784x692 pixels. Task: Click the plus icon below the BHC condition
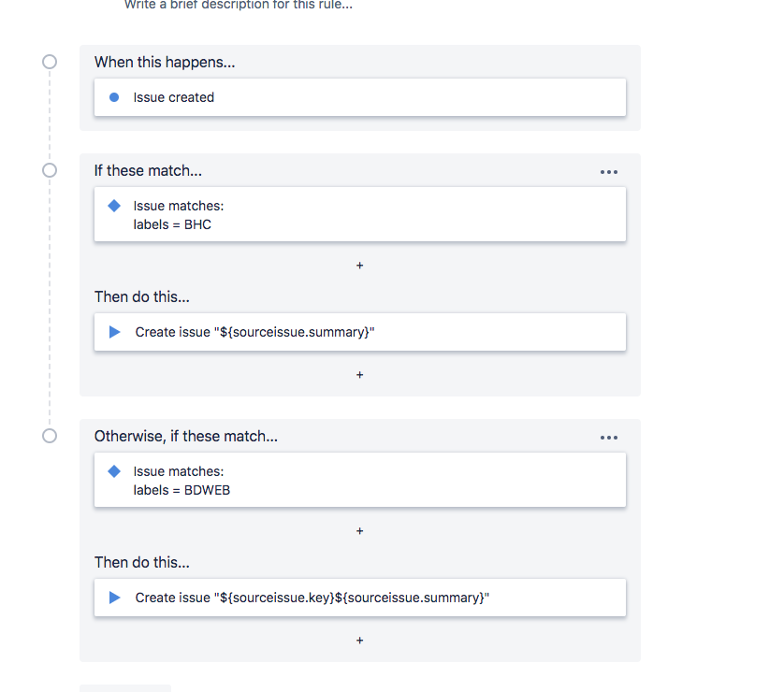(x=359, y=266)
